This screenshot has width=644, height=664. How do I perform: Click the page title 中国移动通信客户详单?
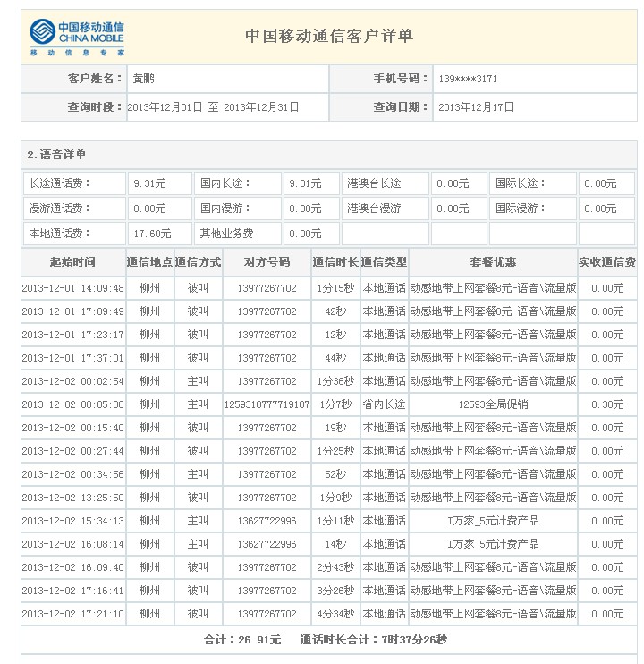pos(329,36)
